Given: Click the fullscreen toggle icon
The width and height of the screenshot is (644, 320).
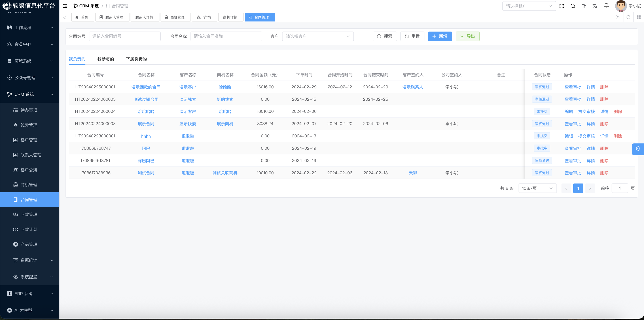Looking at the screenshot, I should click(x=561, y=6).
